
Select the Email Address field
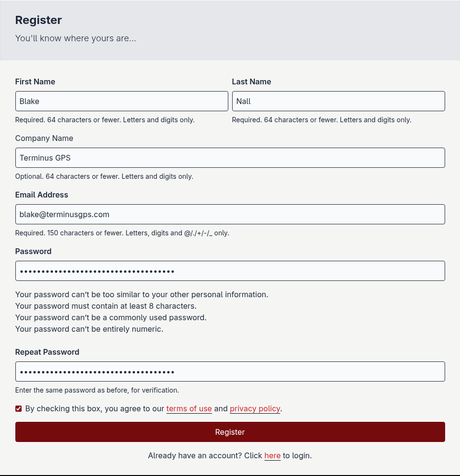[x=230, y=214]
